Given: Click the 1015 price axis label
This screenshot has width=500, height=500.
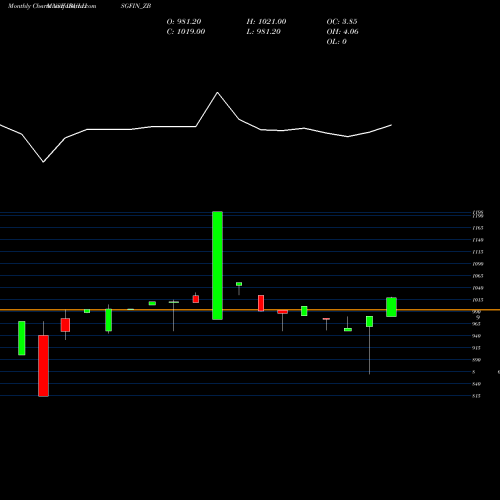Looking at the screenshot, I should click(x=478, y=300).
